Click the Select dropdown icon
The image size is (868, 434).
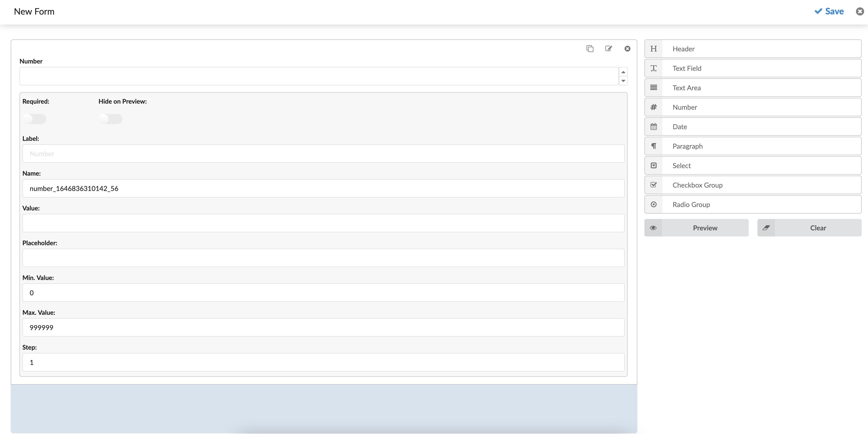click(x=653, y=166)
